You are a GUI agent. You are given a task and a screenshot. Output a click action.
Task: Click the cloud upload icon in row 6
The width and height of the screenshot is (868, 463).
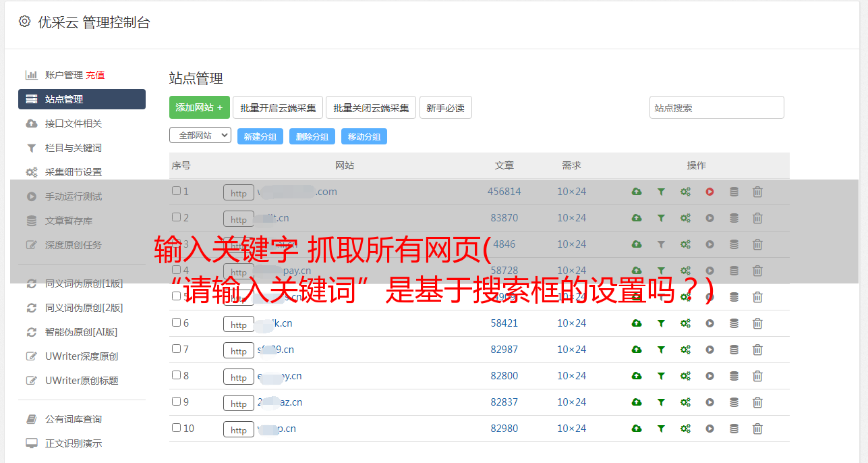(636, 323)
